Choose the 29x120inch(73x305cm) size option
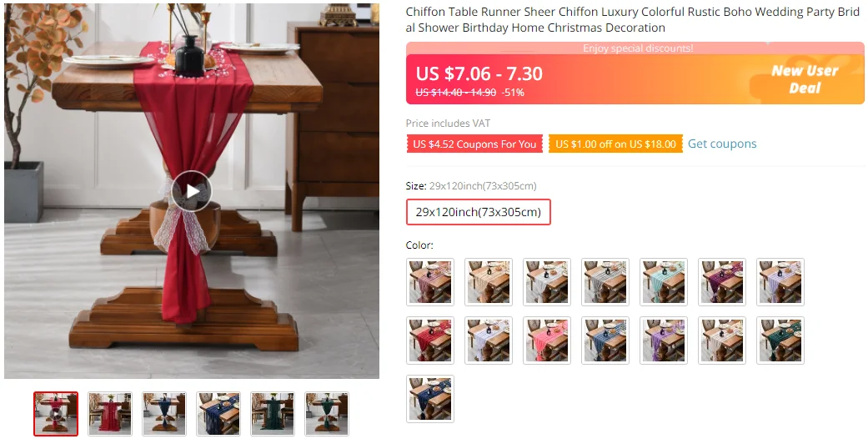 tap(479, 212)
